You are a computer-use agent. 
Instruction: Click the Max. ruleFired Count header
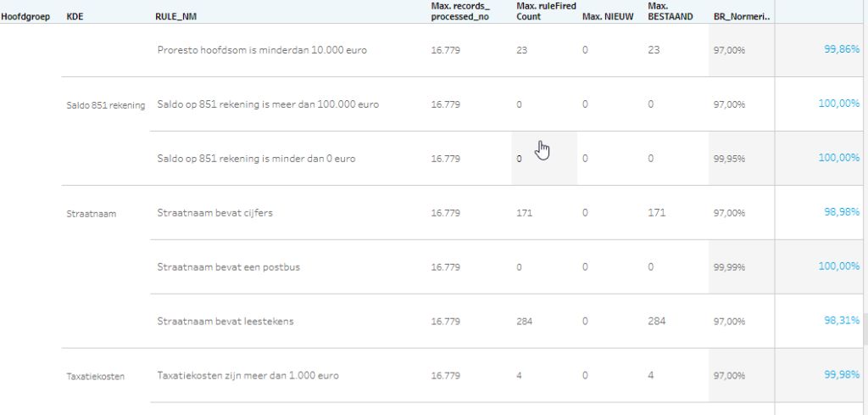pos(546,11)
